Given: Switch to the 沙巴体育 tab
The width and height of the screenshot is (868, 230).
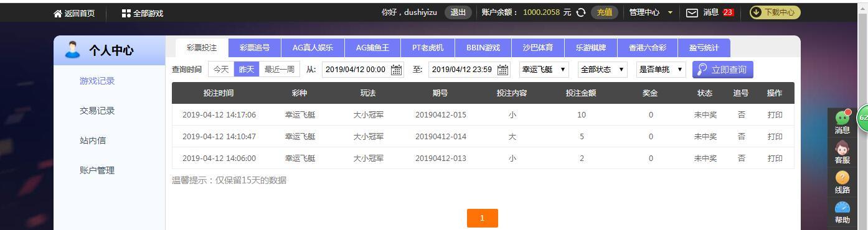Looking at the screenshot, I should (537, 48).
